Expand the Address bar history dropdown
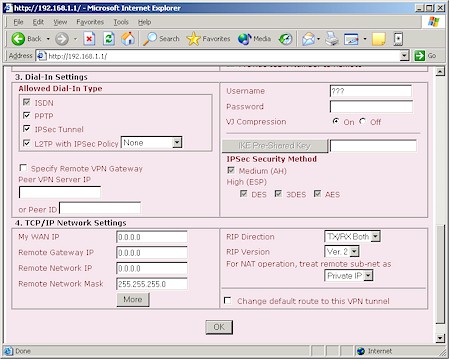Screen dimensions: 450x360 click(x=404, y=56)
